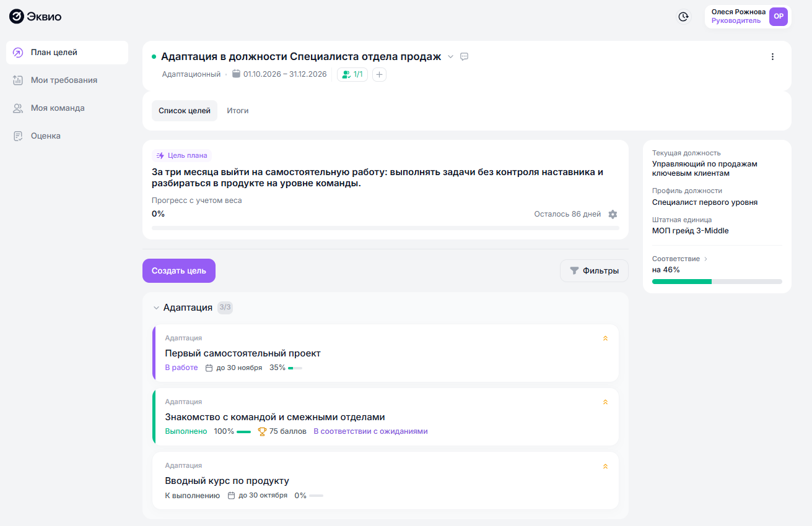Click the до 30 октября due date
This screenshot has width=812, height=526.
click(x=258, y=495)
